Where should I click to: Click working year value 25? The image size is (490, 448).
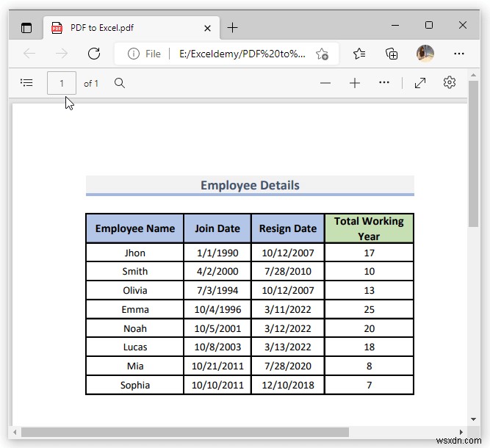[x=369, y=309]
